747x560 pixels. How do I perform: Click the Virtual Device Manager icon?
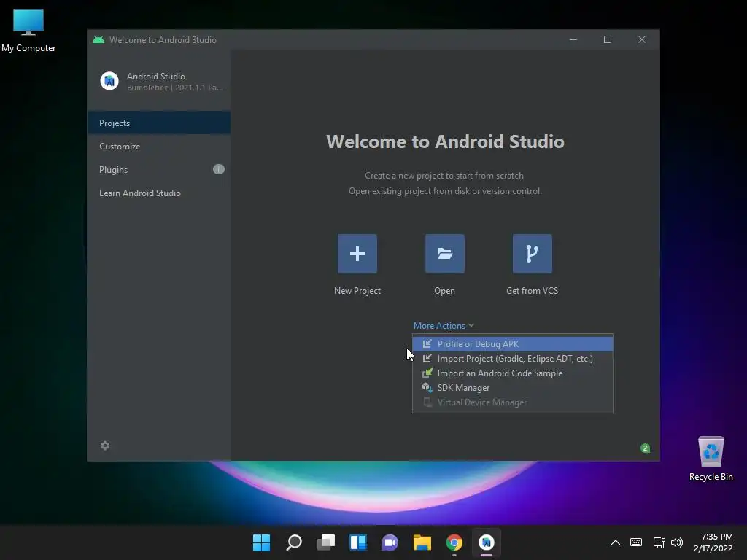click(427, 402)
